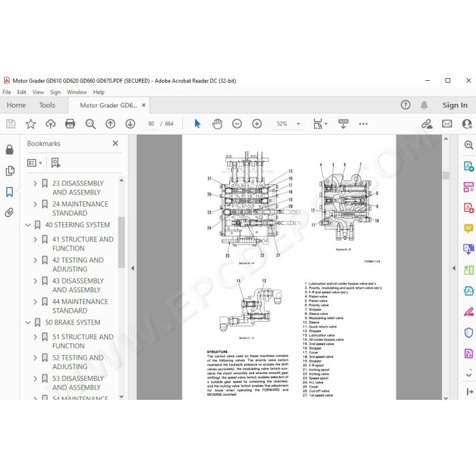Switch to the Tools tab
Screen dimensions: 476x476
[47, 105]
